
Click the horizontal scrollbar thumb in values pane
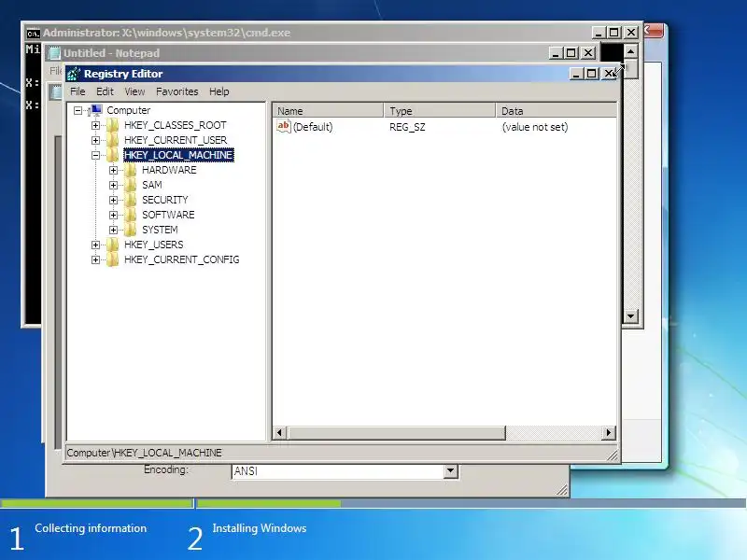(x=396, y=433)
